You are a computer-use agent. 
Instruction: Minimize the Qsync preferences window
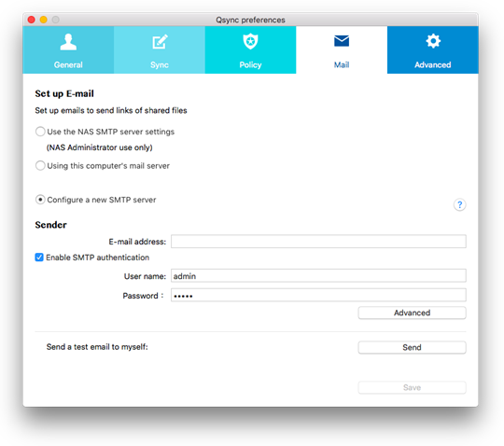43,20
